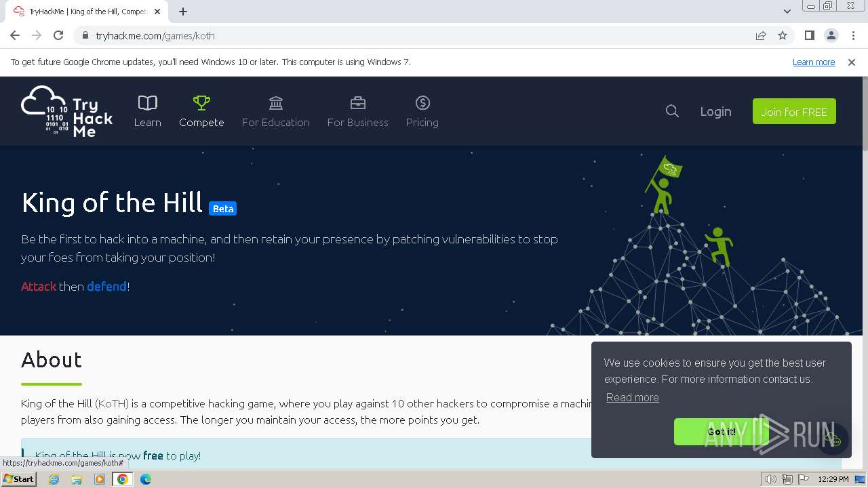Share this page icon in address bar

pyautogui.click(x=761, y=35)
